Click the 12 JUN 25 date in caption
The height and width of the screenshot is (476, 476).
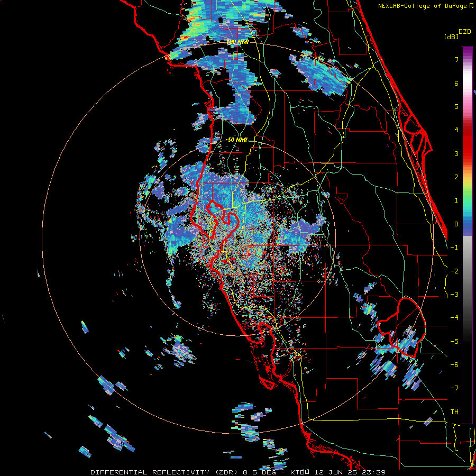(336, 472)
